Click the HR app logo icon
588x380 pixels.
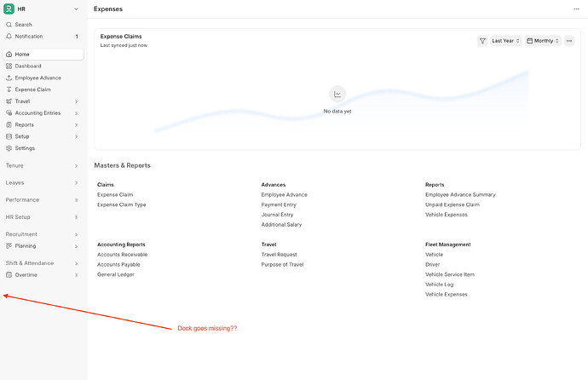click(x=9, y=9)
